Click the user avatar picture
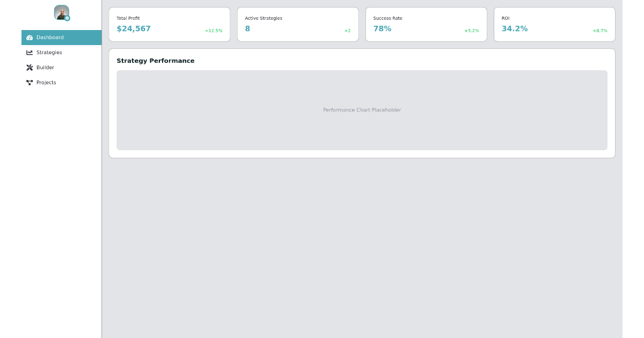This screenshot has width=644, height=338. (x=61, y=12)
